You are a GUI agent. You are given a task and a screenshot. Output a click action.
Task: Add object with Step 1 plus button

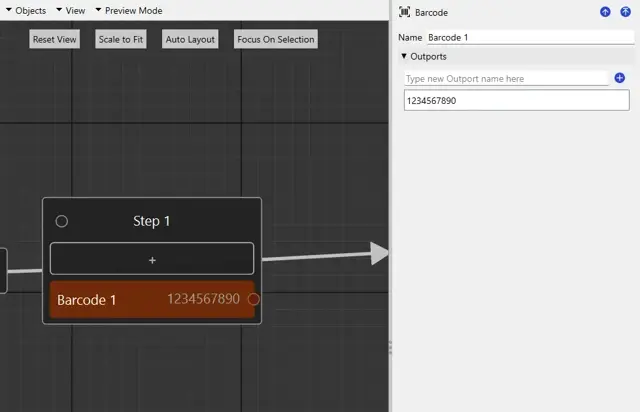pyautogui.click(x=152, y=259)
